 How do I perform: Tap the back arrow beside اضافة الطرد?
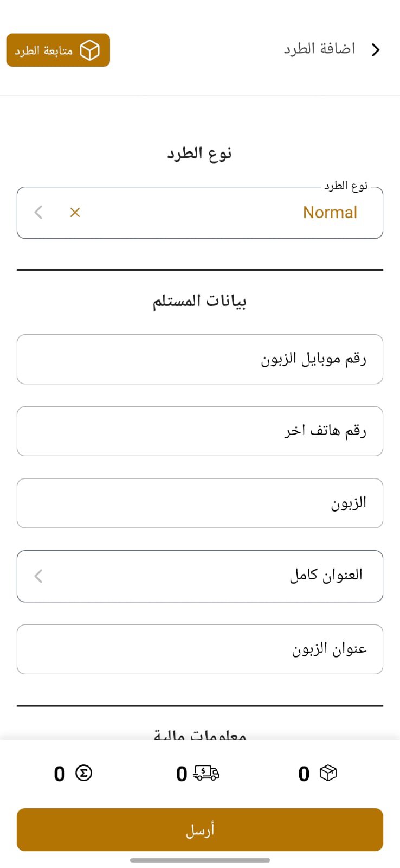[376, 50]
